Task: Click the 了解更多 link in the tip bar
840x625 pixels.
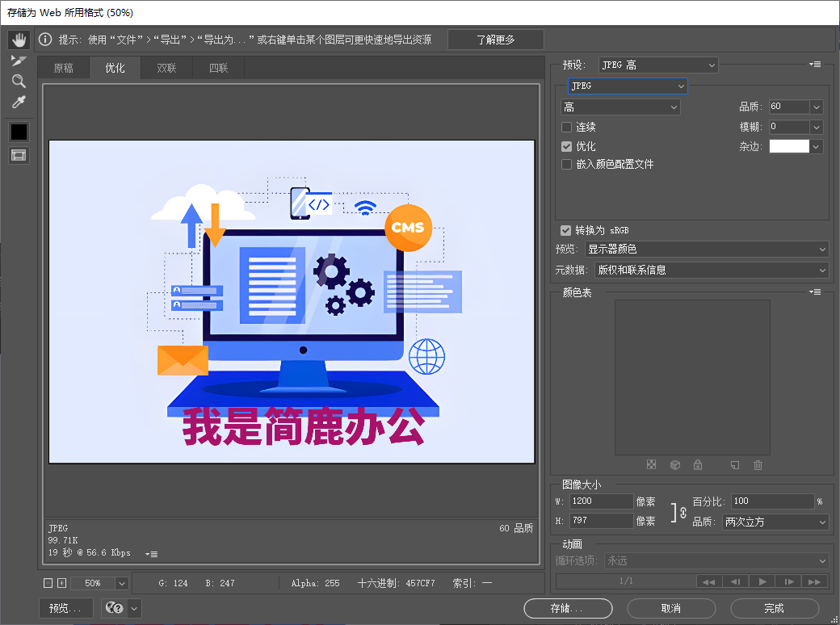Action: pyautogui.click(x=495, y=39)
